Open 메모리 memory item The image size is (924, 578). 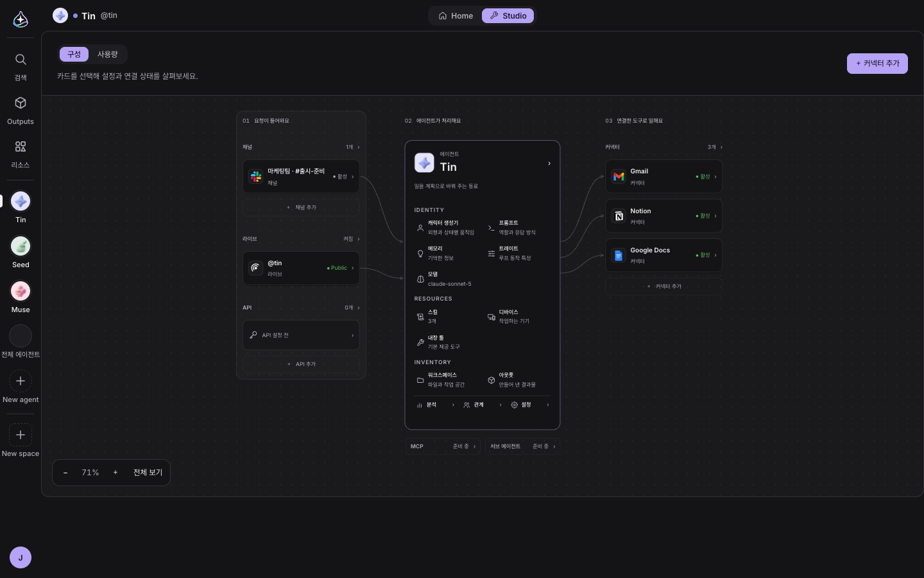[447, 253]
